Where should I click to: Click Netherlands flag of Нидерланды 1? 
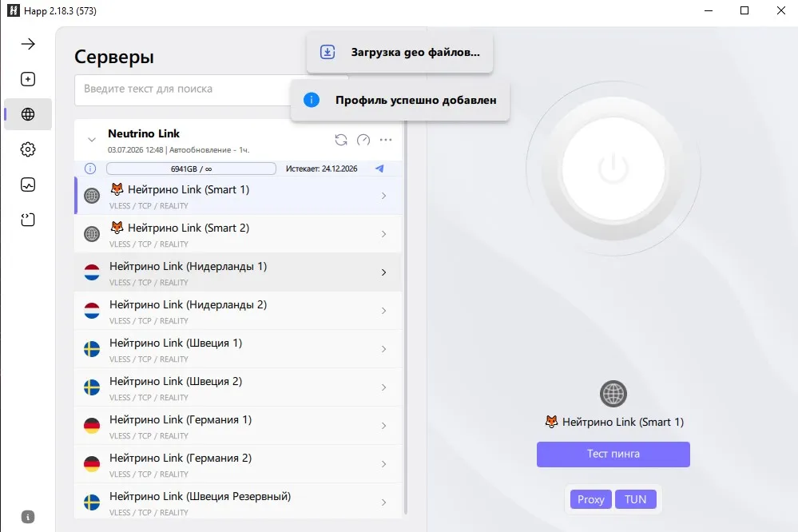click(92, 272)
